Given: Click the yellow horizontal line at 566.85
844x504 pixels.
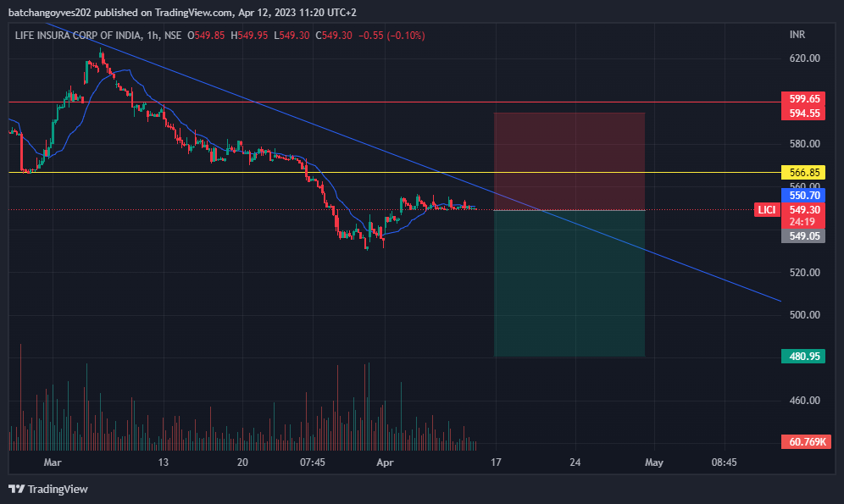Looking at the screenshot, I should 395,172.
